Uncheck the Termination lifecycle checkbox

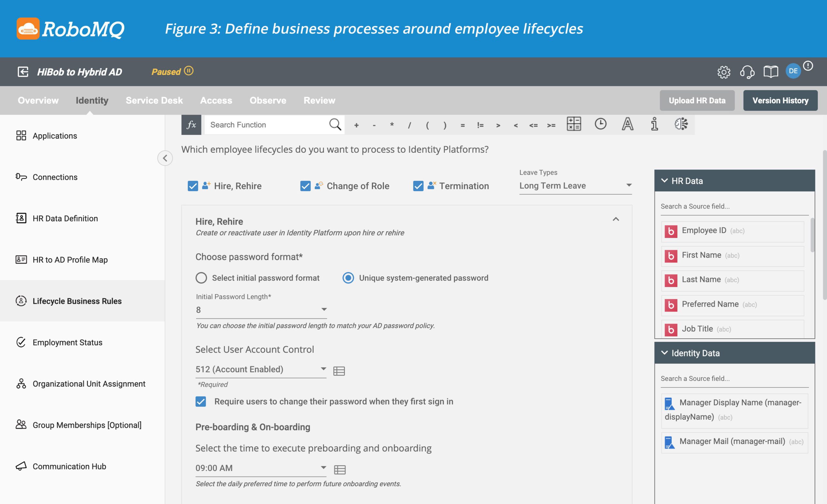click(x=418, y=186)
